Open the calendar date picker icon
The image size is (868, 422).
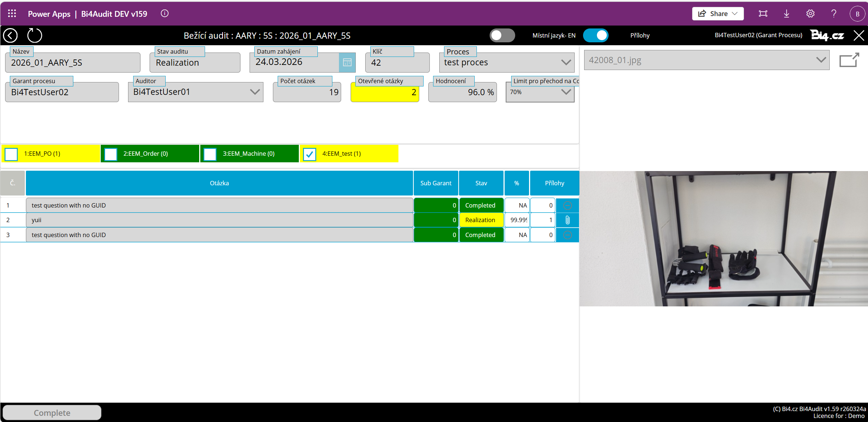click(347, 62)
